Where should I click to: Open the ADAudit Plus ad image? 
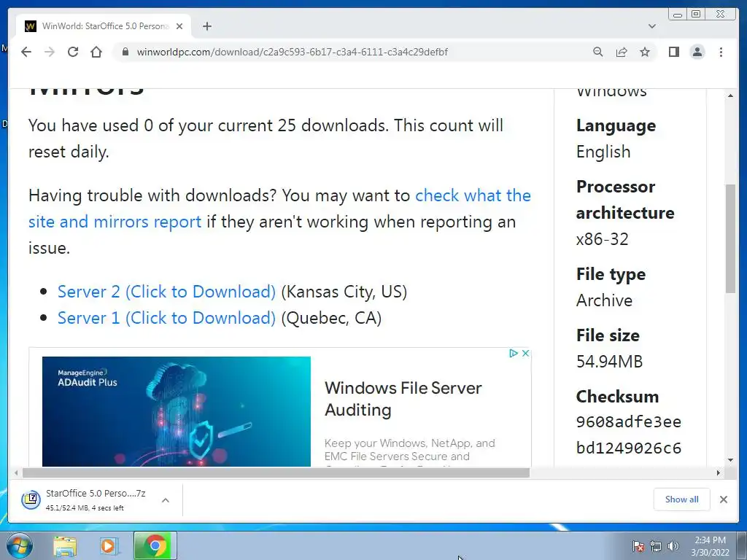177,411
